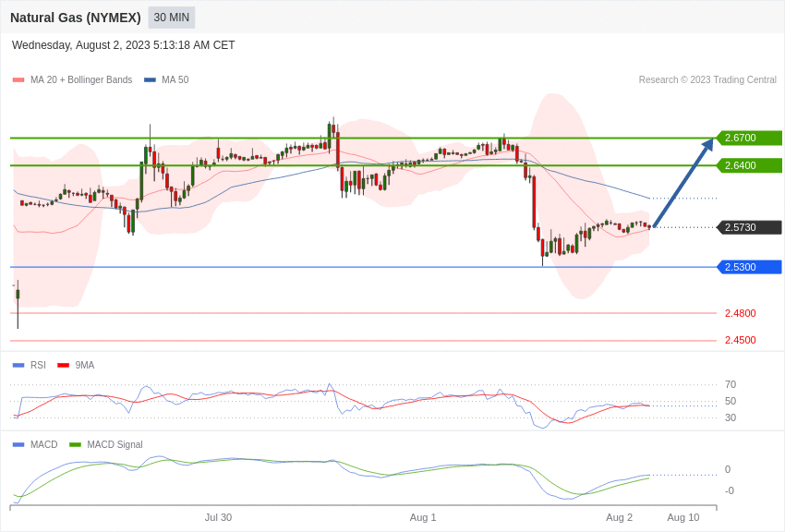The width and height of the screenshot is (785, 532).
Task: Click the blue MACD legend swatch
Action: (18, 444)
